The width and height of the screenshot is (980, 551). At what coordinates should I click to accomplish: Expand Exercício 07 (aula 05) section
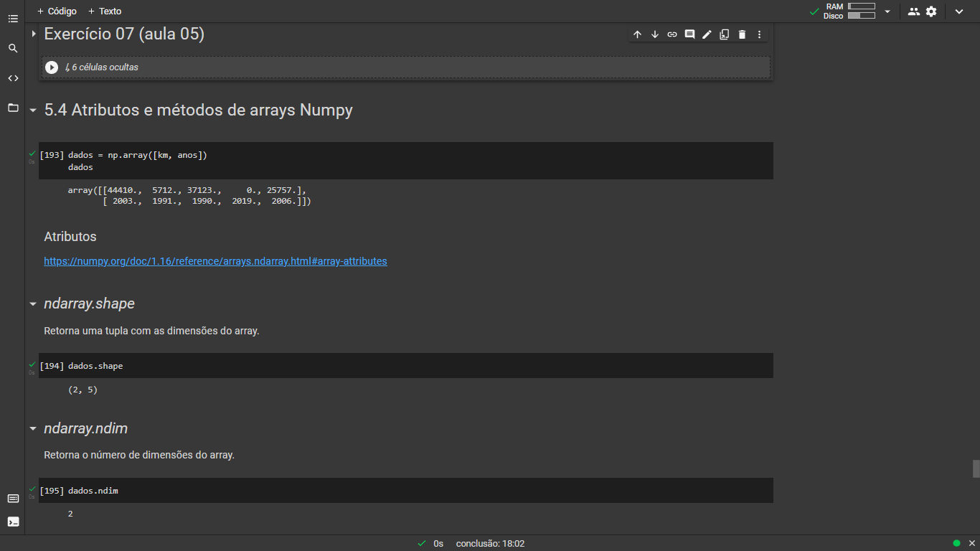33,34
